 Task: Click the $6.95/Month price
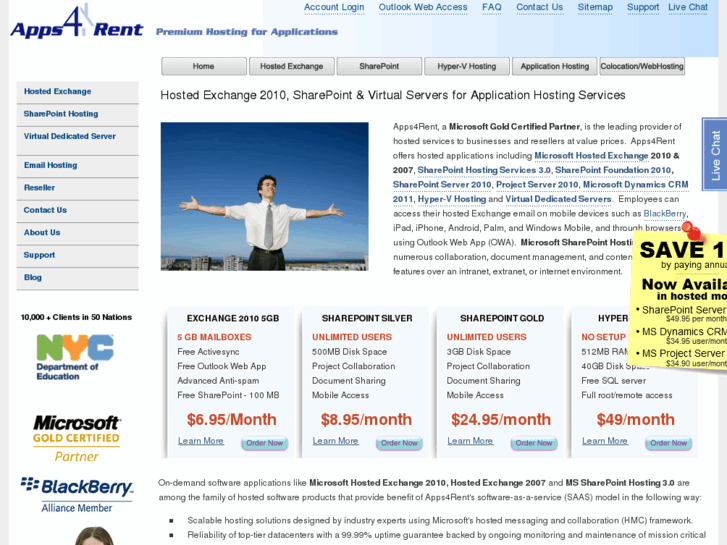click(x=231, y=420)
